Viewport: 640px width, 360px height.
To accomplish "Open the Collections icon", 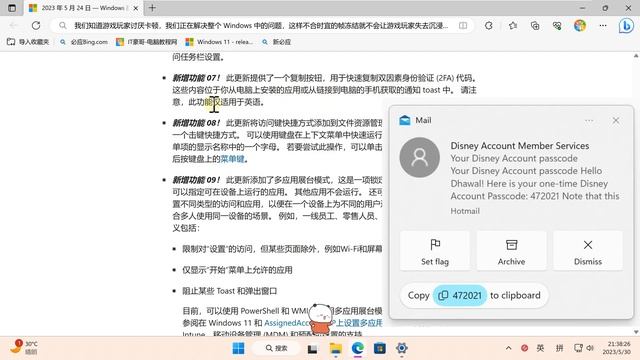I will coord(535,26).
